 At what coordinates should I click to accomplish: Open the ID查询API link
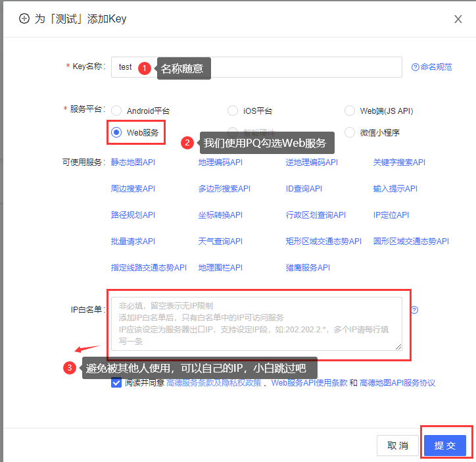pos(304,189)
